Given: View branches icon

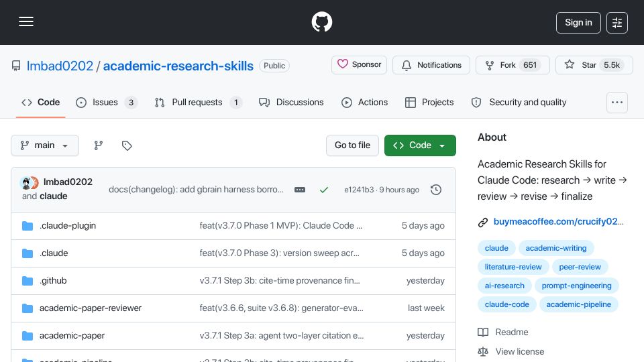Looking at the screenshot, I should point(98,145).
